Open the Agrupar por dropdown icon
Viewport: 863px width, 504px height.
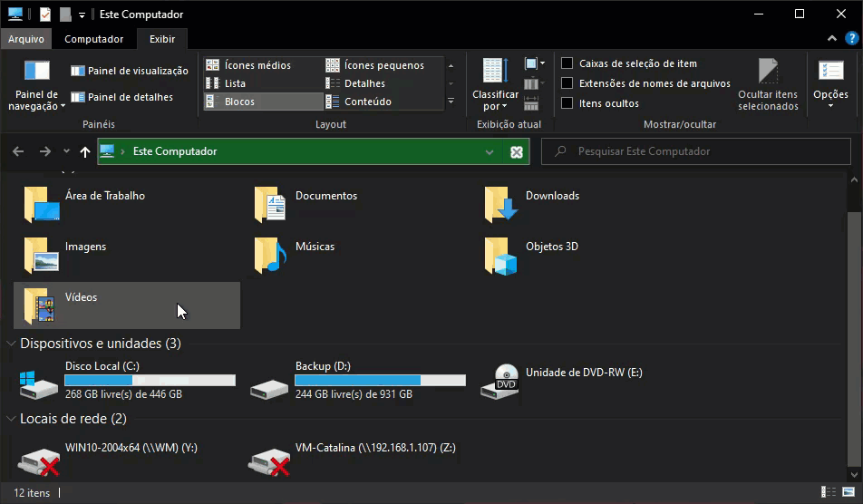534,63
